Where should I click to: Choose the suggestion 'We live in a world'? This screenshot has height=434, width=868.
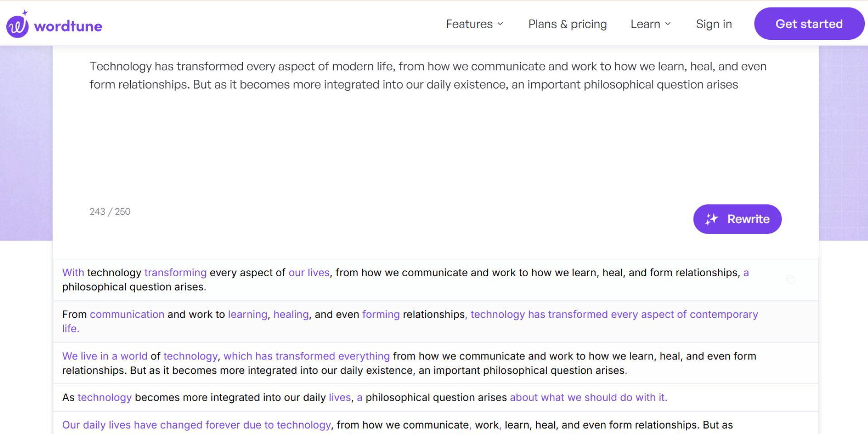(x=435, y=363)
